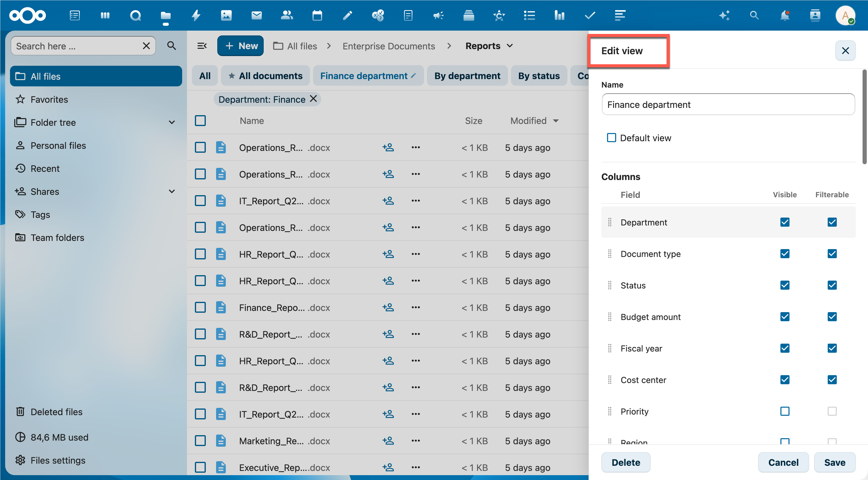Expand the Shares chevron
868x480 pixels.
click(172, 191)
